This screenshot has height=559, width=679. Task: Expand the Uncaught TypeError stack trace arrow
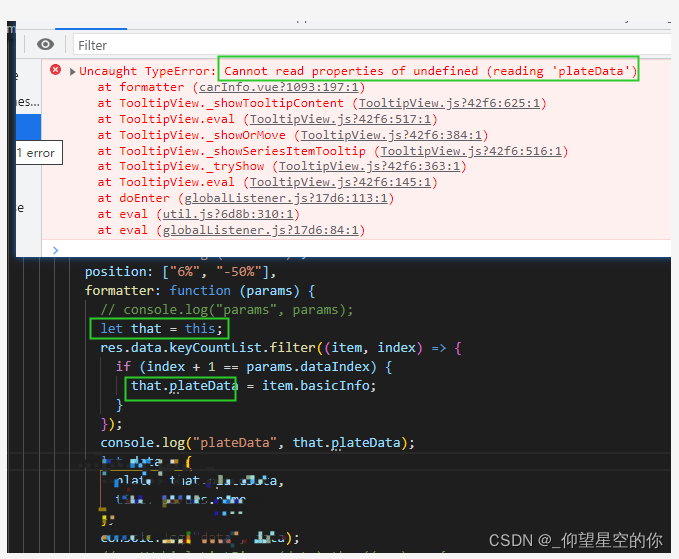coord(73,71)
